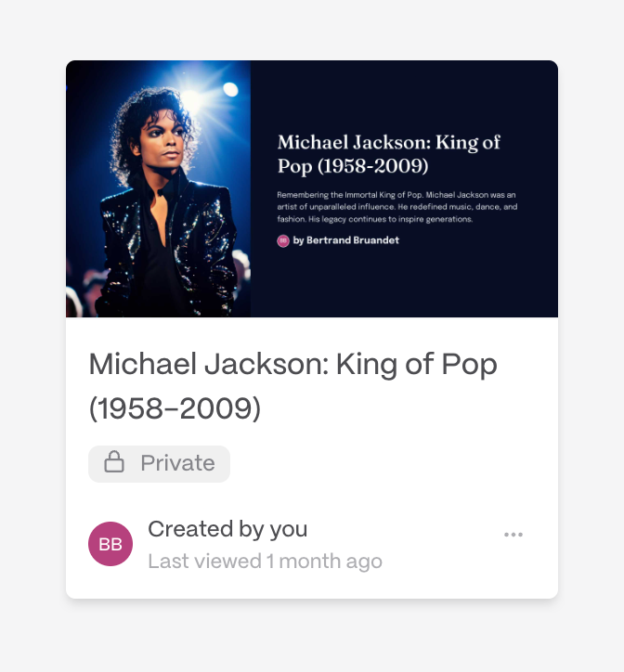Screen dimensions: 624x672
Task: Open the three-dot more options menu
Action: (513, 535)
